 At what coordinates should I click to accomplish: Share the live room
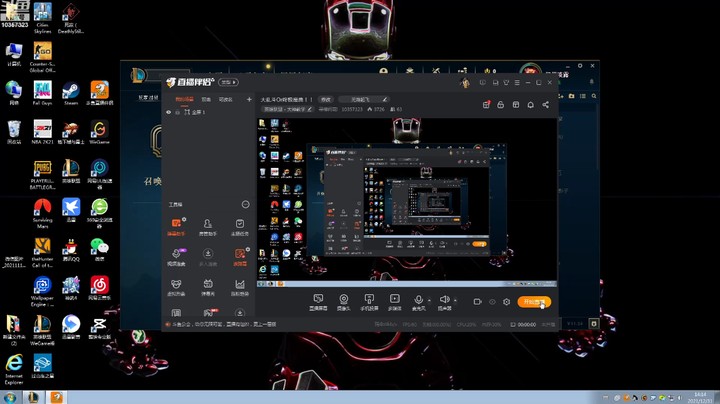click(x=546, y=105)
